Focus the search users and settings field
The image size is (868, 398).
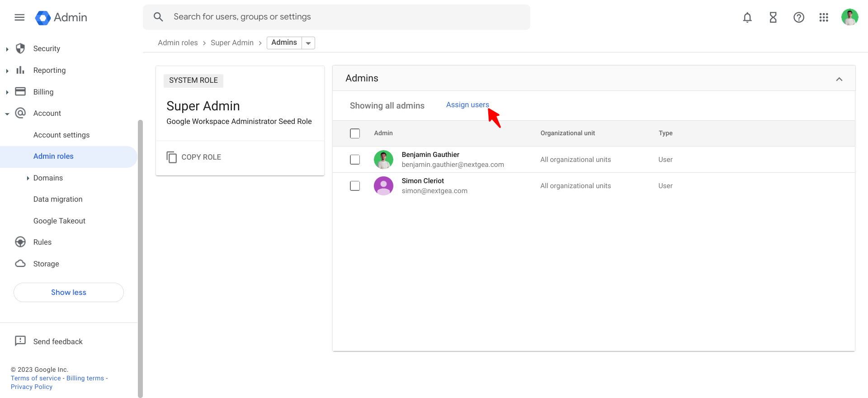[336, 17]
